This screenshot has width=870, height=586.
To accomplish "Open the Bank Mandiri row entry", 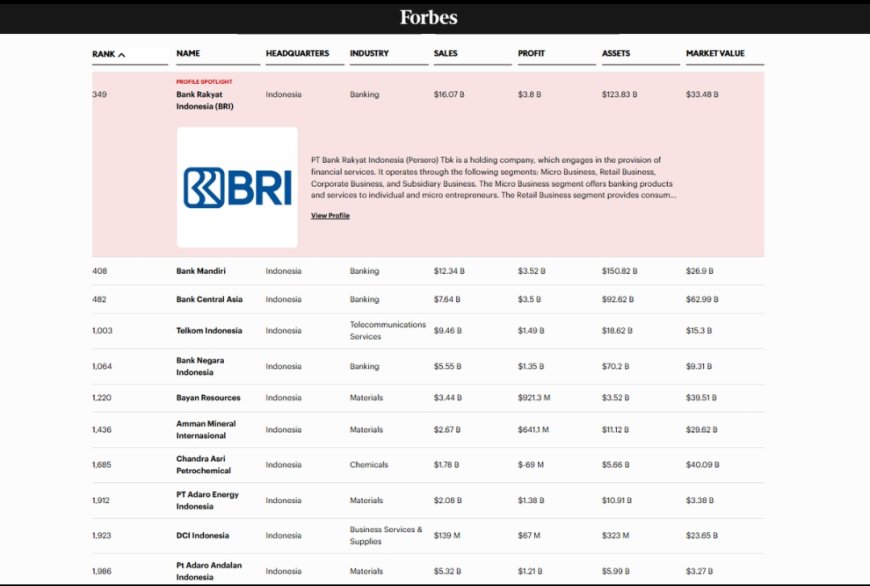I will pos(203,271).
